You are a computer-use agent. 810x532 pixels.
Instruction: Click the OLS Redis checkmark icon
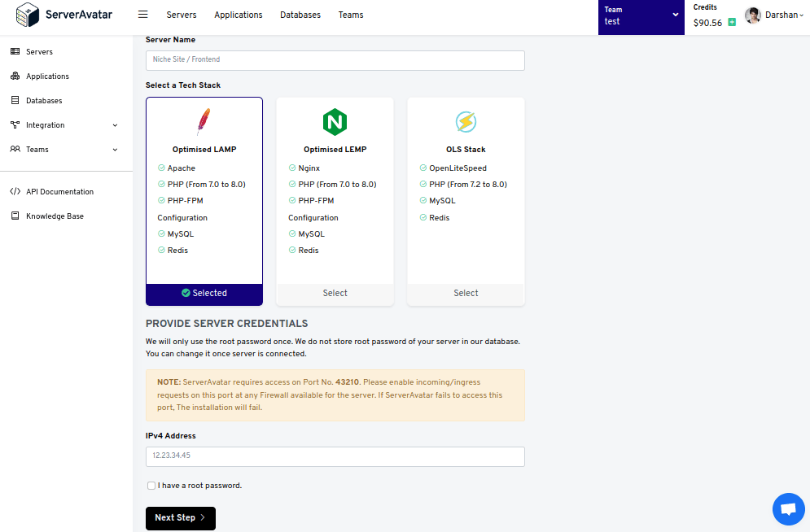click(423, 217)
